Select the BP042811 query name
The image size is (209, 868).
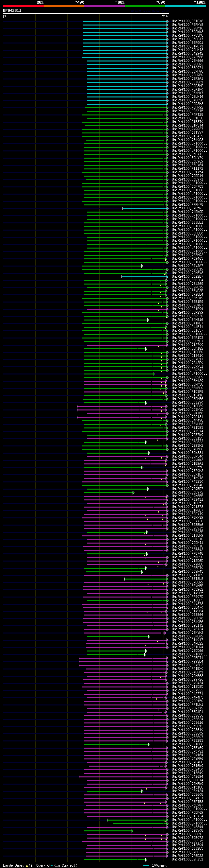click(12, 10)
